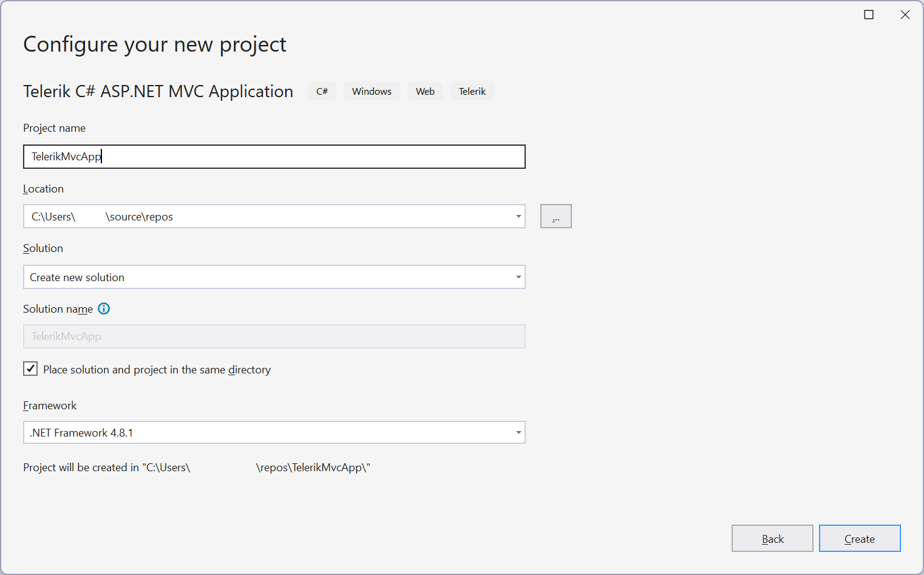Click the dropdown arrow on the Framework field
Screen dimensions: 924x575
tap(518, 432)
